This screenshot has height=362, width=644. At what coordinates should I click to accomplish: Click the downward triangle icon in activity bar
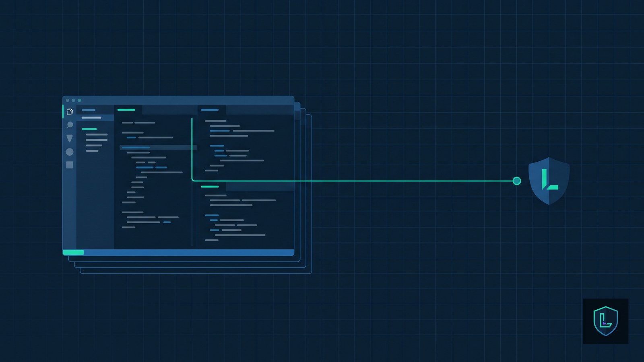(x=70, y=138)
